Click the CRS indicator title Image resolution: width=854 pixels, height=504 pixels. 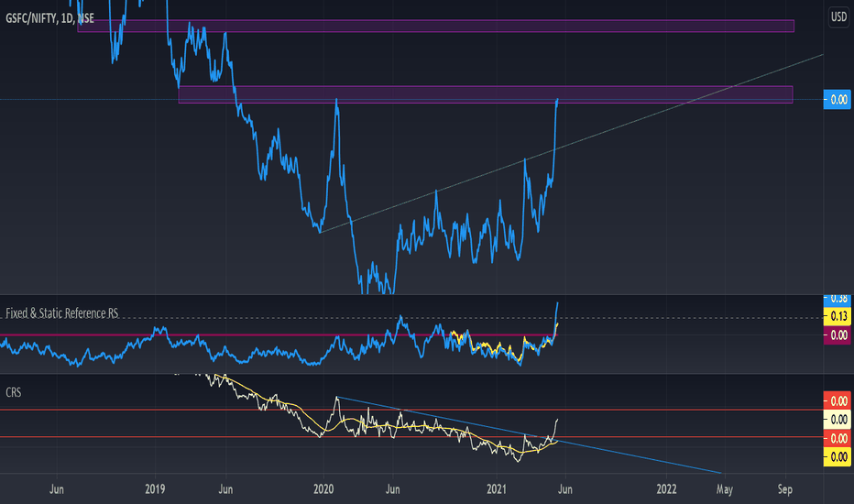click(14, 392)
